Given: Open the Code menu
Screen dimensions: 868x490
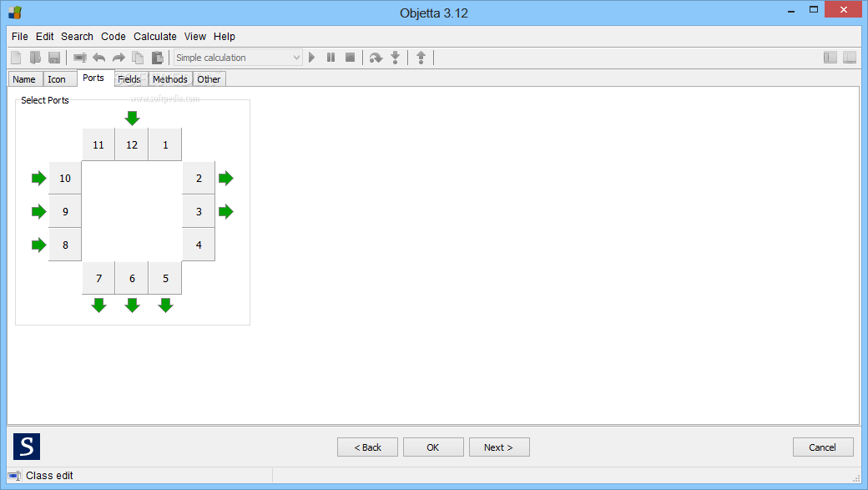Looking at the screenshot, I should click(x=114, y=37).
